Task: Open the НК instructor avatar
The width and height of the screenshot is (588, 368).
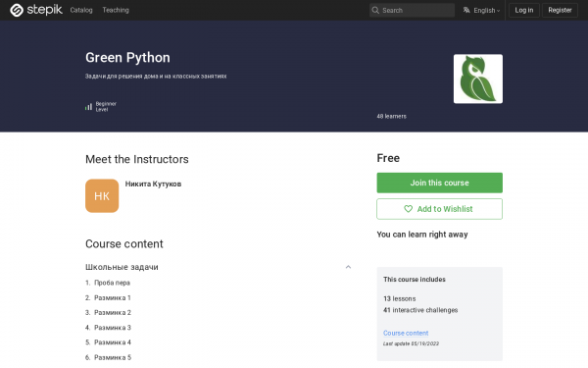Action: point(102,195)
